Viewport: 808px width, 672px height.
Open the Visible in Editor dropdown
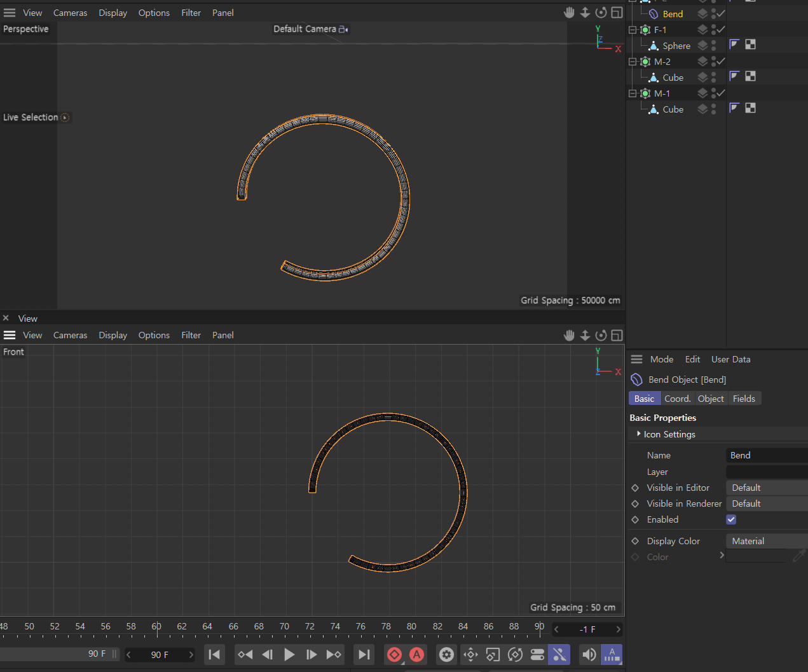(x=767, y=488)
